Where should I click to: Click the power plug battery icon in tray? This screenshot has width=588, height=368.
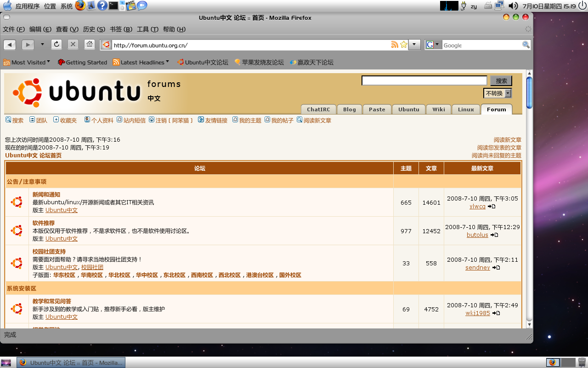463,6
